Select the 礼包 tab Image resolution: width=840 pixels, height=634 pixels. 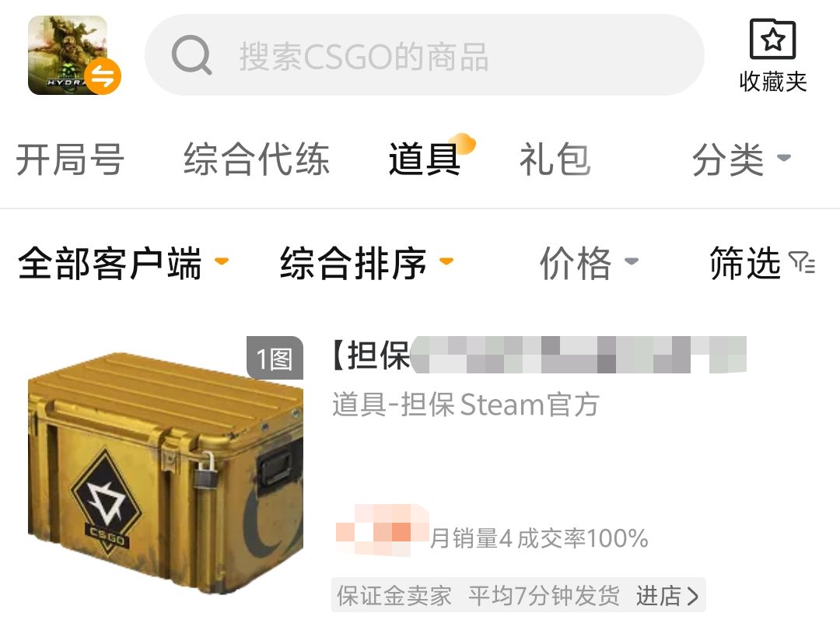click(x=555, y=159)
